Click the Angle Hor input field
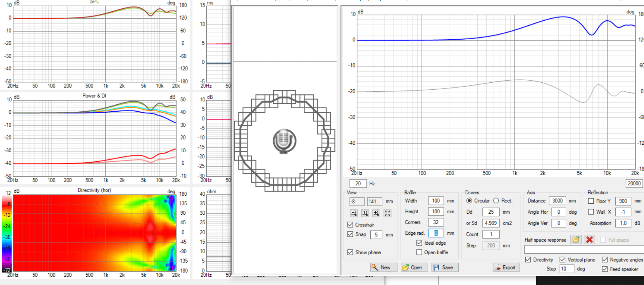644x285 pixels. (559, 212)
